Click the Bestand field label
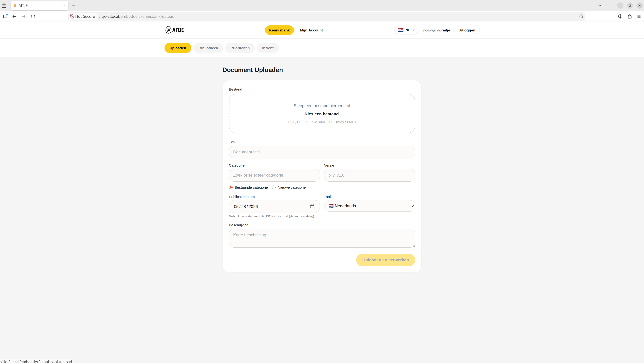Image resolution: width=644 pixels, height=363 pixels. 235,89
